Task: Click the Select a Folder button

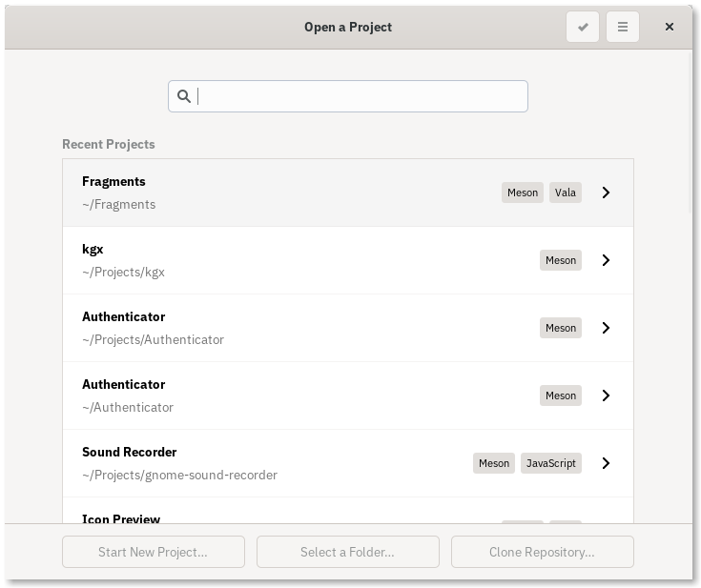Action: (348, 552)
